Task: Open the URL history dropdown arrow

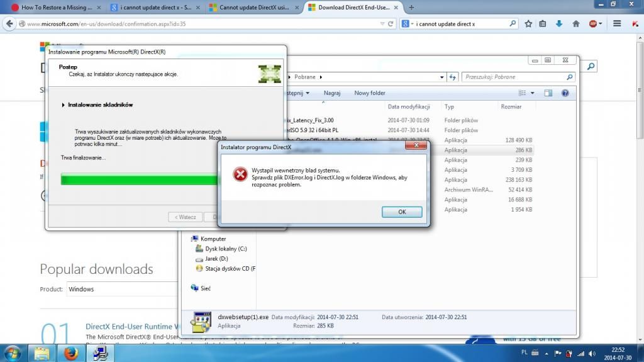Action: tap(382, 24)
